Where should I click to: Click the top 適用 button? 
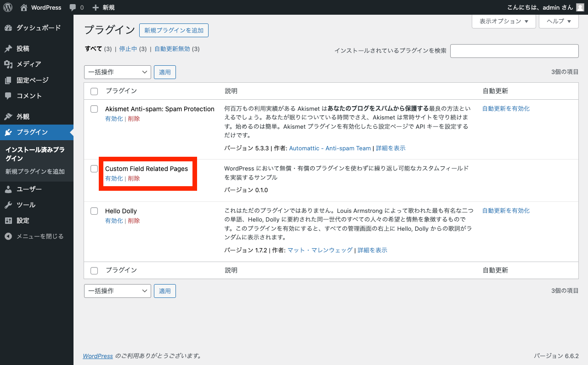pos(165,72)
